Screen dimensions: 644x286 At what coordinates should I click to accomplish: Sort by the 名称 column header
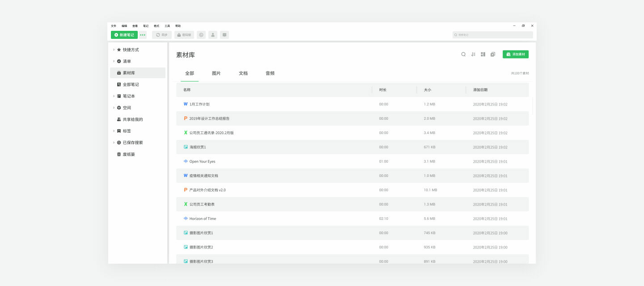pyautogui.click(x=187, y=90)
